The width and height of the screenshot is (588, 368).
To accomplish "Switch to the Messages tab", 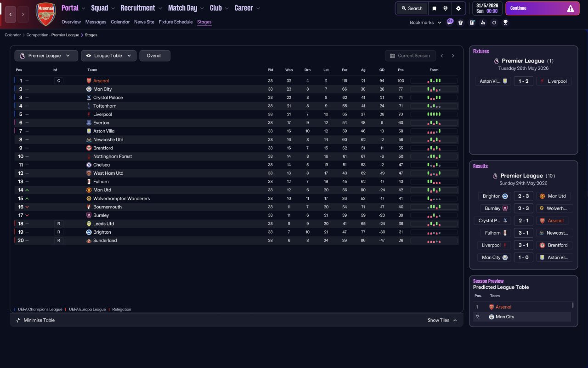I will point(96,22).
